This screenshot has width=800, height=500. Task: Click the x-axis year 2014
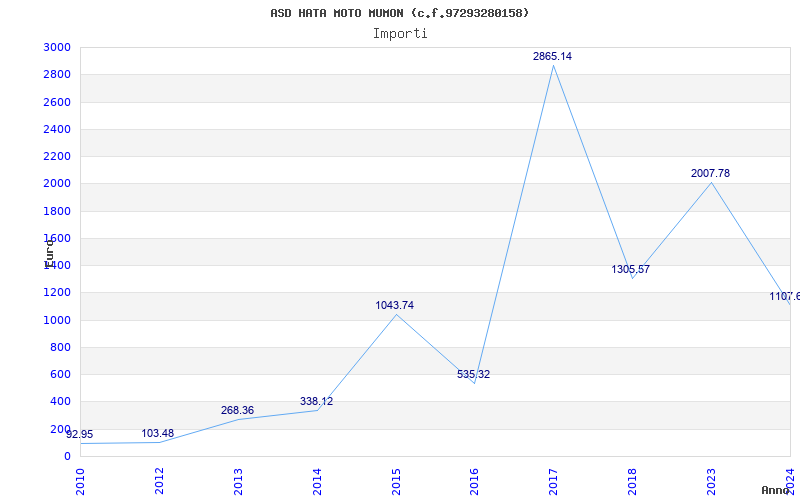pyautogui.click(x=317, y=481)
